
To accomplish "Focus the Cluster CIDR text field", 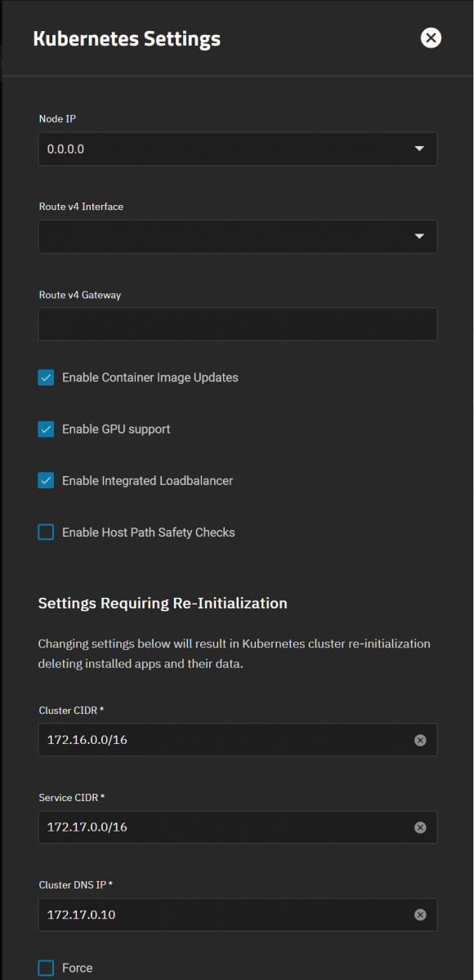I will pyautogui.click(x=225, y=740).
